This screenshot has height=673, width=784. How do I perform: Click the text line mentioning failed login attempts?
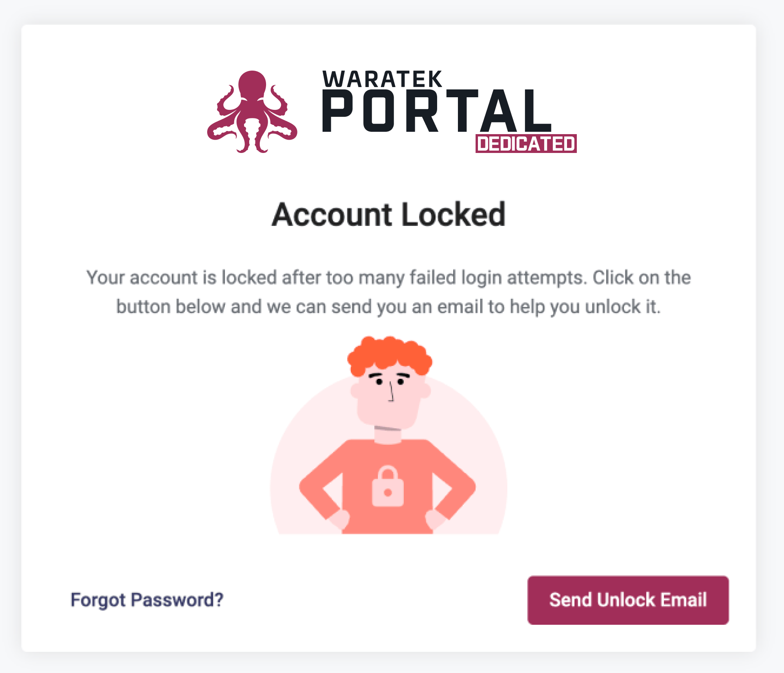click(388, 278)
